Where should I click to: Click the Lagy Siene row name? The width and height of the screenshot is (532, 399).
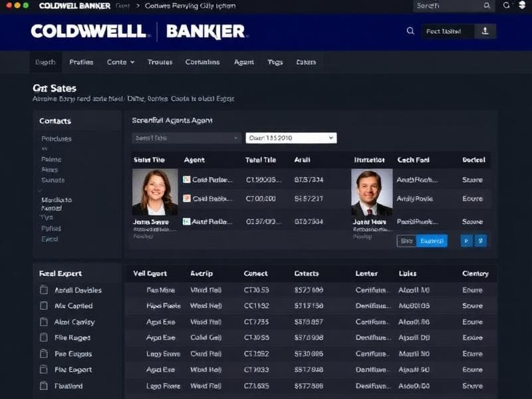coord(163,354)
